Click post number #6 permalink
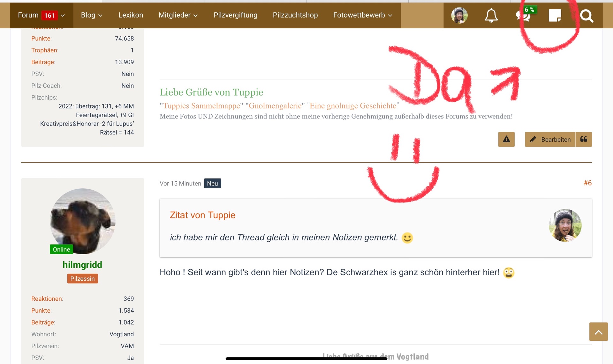The height and width of the screenshot is (364, 613). (587, 183)
